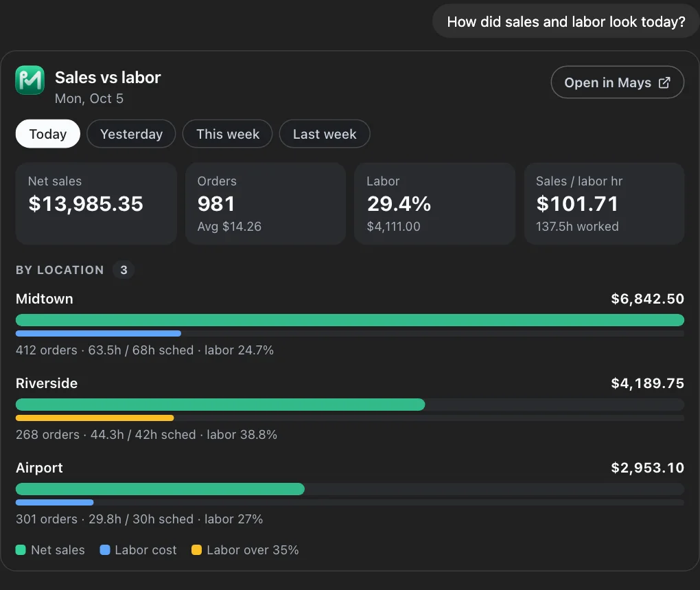Click the external link icon in Open in Mays
This screenshot has width=700, height=590.
664,82
